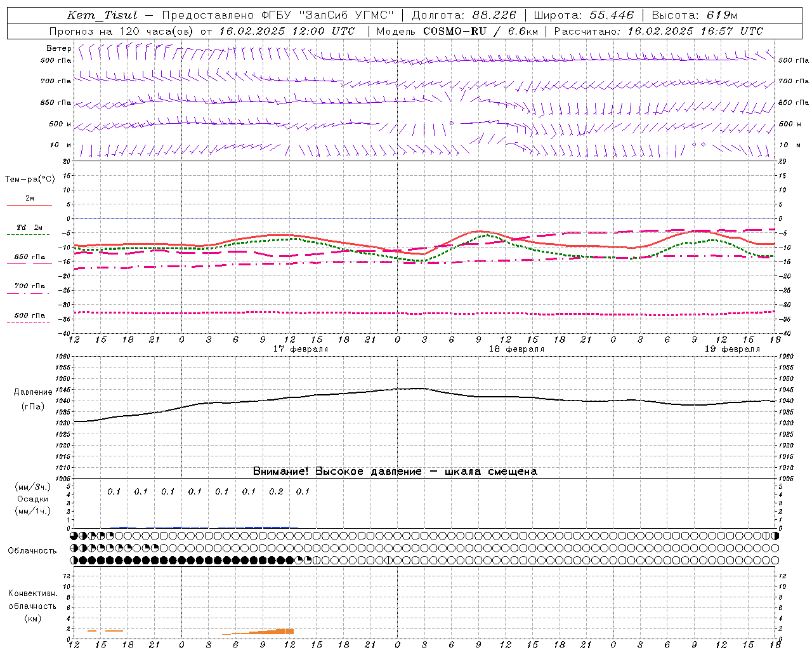Click warning Внимание! Высокое давление — шкала смещена
This screenshot has height=650, width=812.
point(395,472)
